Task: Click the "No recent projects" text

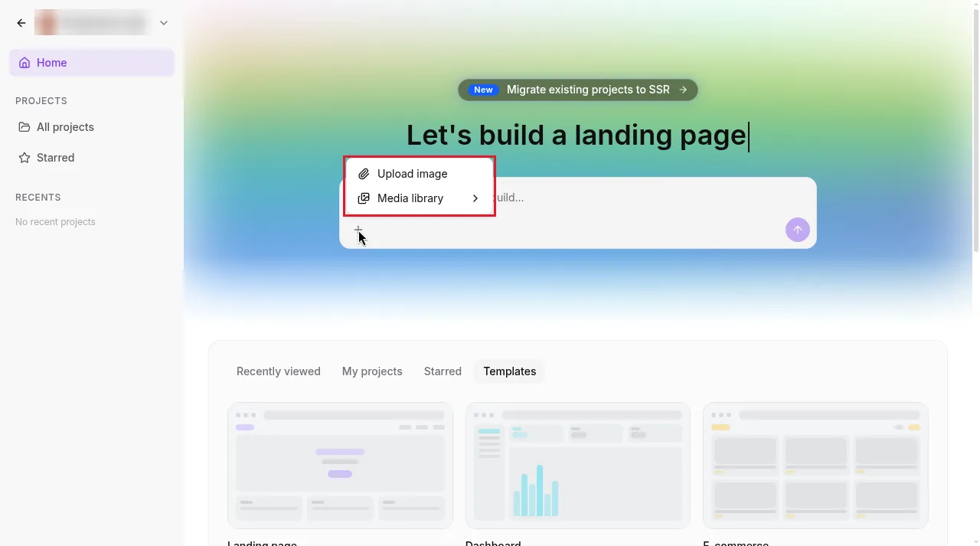Action: point(55,222)
